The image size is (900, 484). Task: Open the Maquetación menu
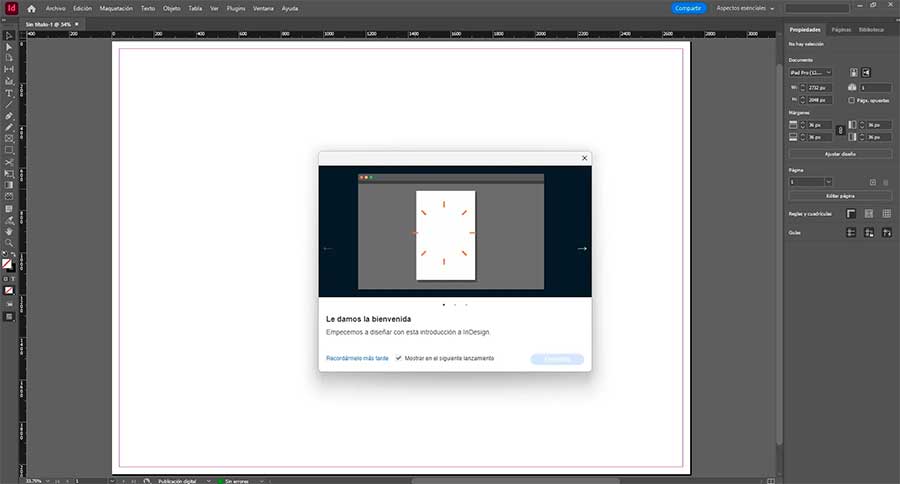116,8
